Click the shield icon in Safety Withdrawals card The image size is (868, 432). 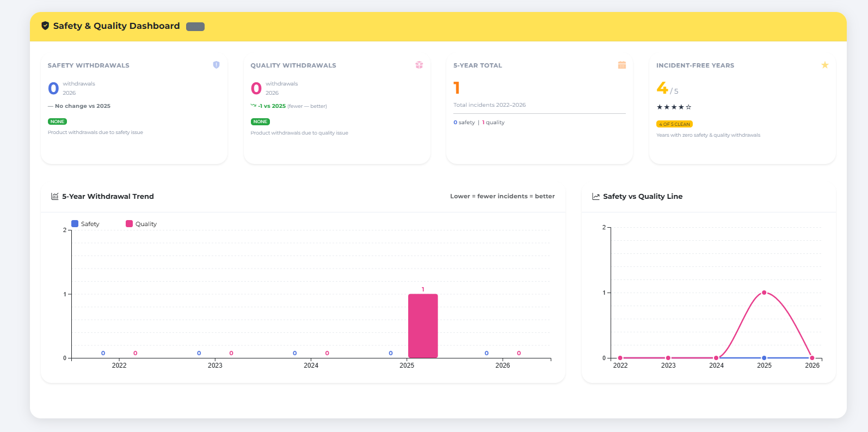pos(216,65)
